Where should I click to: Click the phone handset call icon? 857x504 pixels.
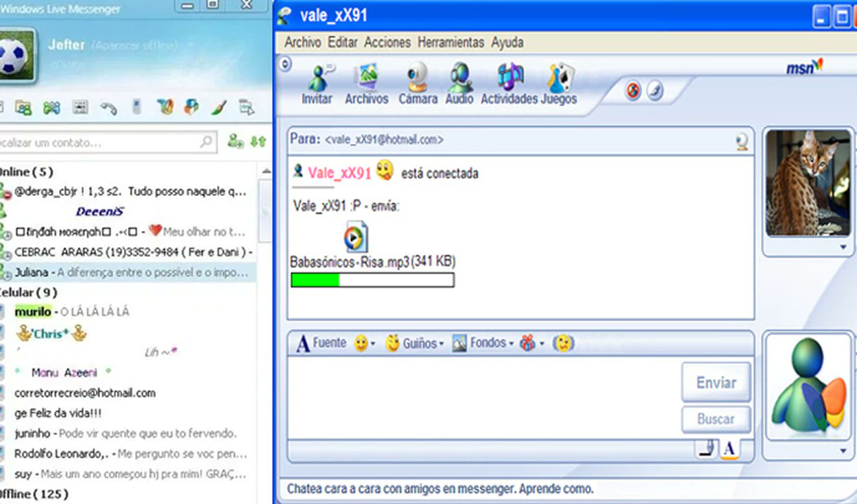point(108,108)
